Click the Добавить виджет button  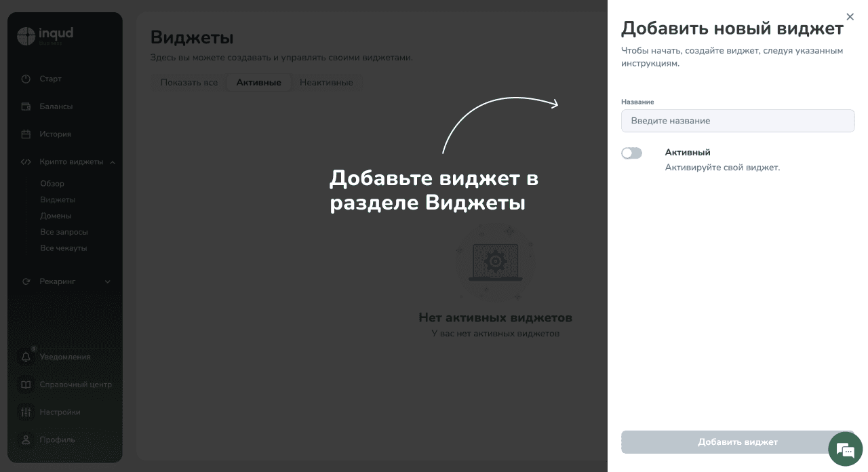coord(738,442)
